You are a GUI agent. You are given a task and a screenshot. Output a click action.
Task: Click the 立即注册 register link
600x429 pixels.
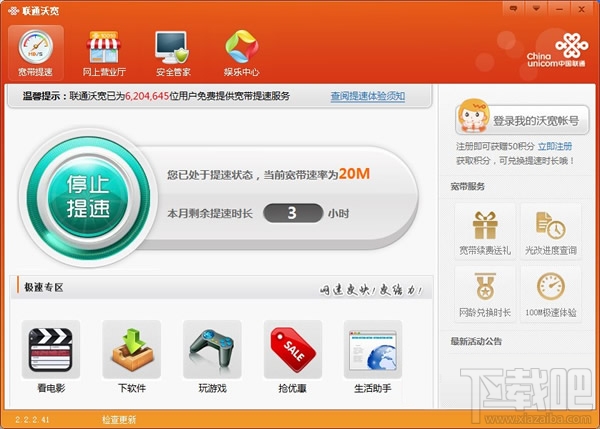(555, 146)
